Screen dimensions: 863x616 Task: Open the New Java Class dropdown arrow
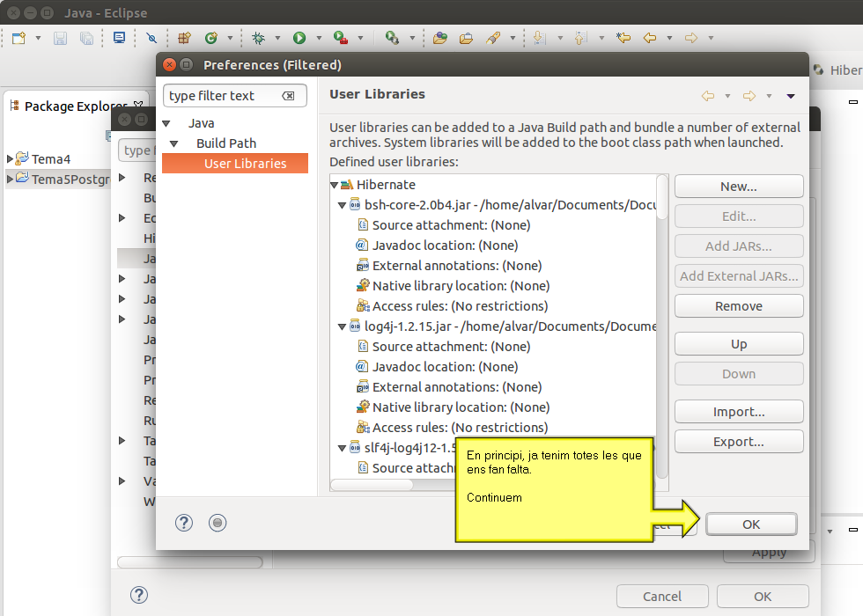coord(230,38)
